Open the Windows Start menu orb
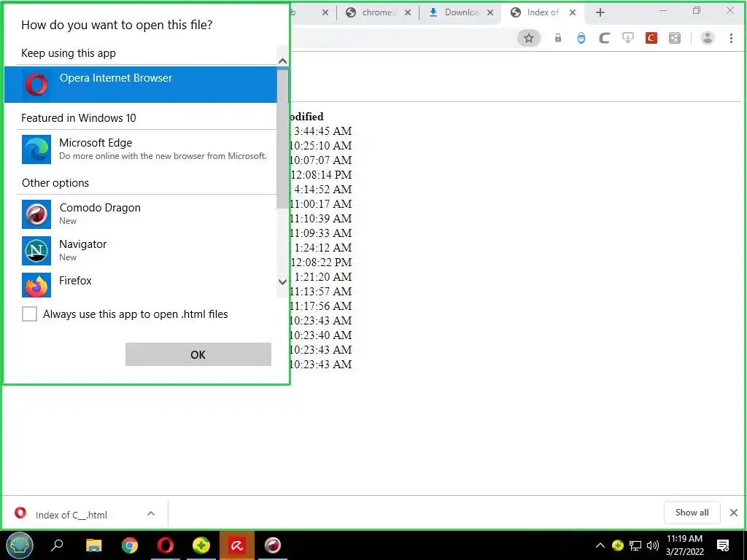The image size is (747, 560). click(20, 545)
